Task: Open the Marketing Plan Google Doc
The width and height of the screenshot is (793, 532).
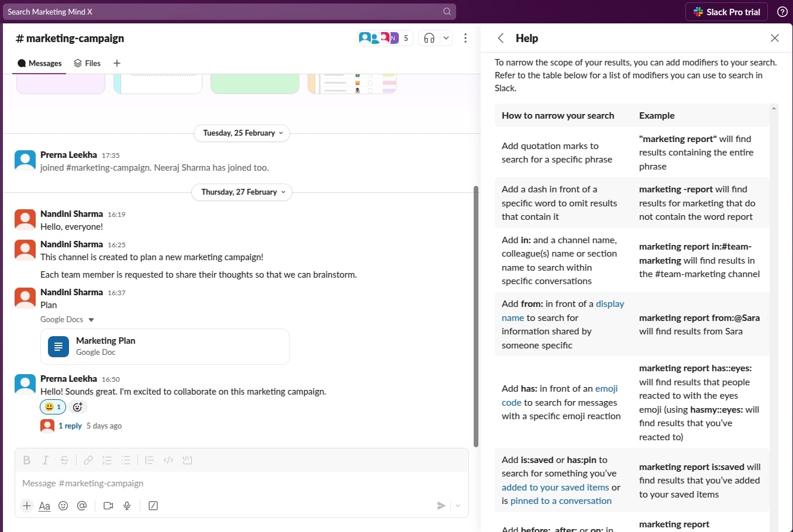Action: click(106, 340)
